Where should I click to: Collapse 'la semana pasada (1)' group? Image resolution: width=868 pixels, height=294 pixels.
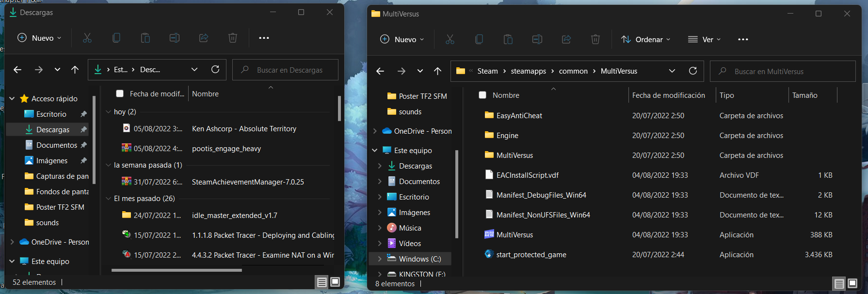tap(109, 165)
